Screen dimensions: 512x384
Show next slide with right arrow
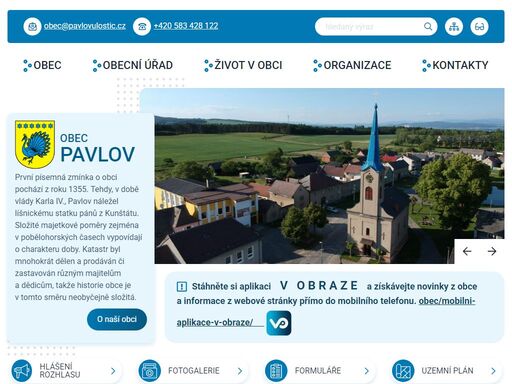[x=492, y=251]
